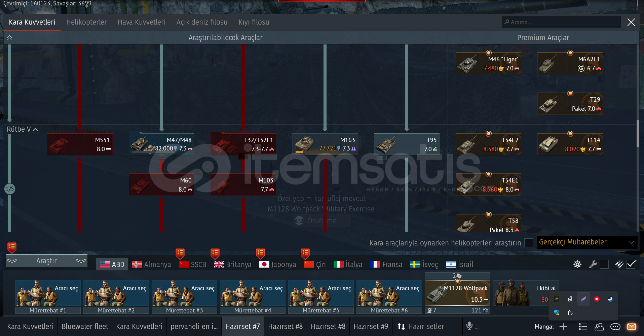Switch to the Hava Kuvvetleri tab

(x=142, y=22)
